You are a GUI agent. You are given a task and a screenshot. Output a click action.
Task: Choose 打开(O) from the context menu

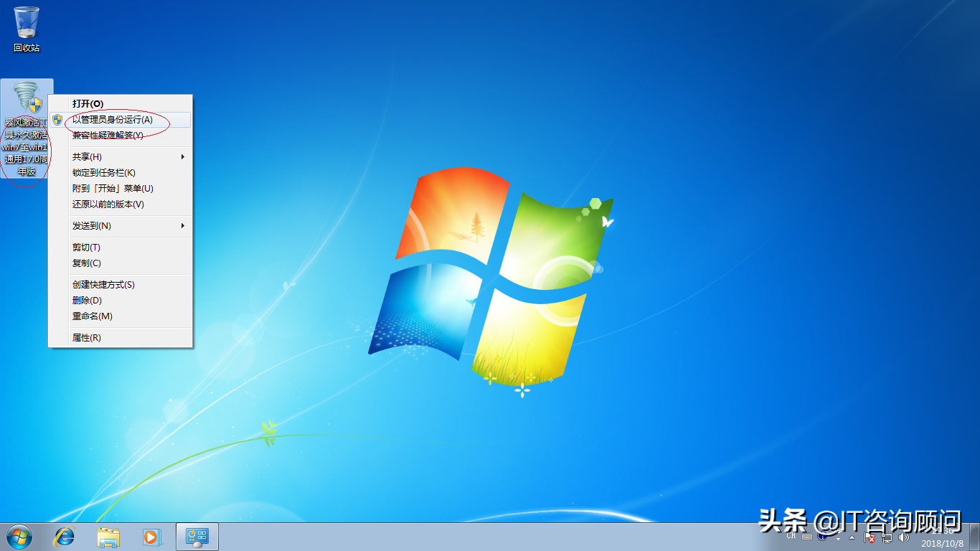click(x=120, y=103)
